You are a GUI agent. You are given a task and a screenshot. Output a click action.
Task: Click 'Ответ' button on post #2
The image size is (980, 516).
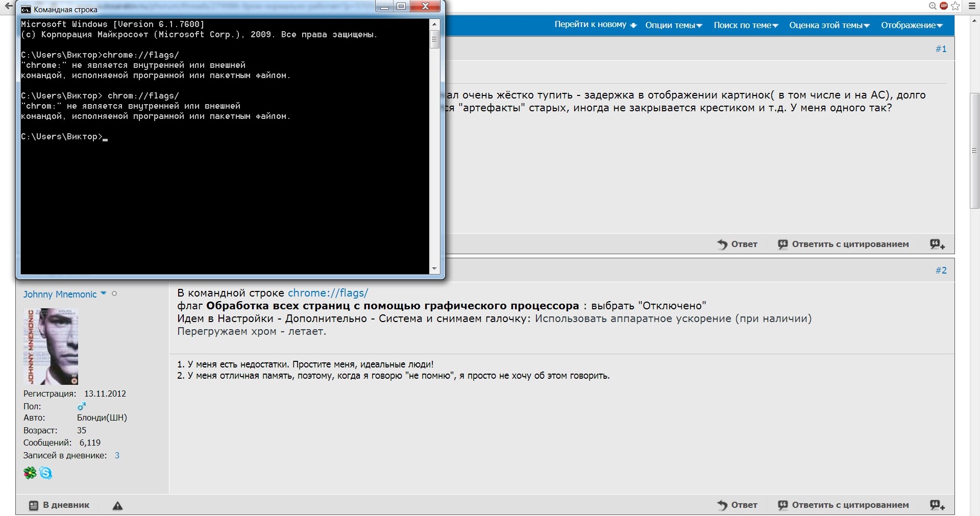click(x=737, y=505)
